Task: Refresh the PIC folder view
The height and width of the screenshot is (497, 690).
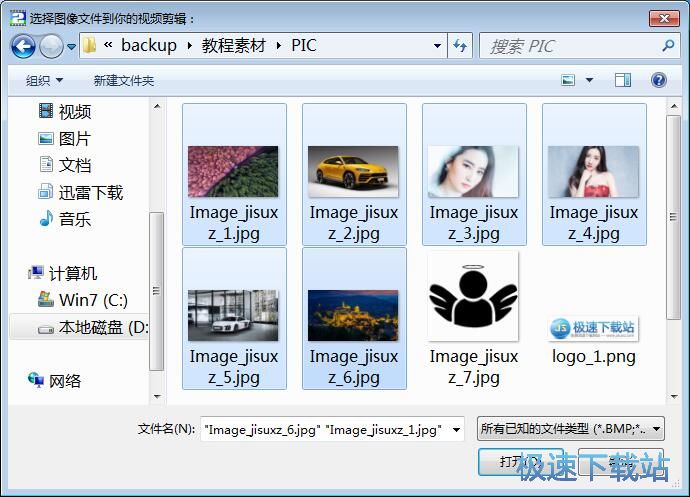Action: click(x=460, y=45)
